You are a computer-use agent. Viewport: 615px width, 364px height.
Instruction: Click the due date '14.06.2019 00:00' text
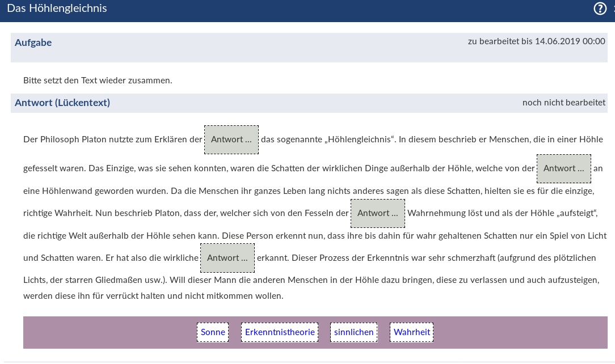[570, 41]
